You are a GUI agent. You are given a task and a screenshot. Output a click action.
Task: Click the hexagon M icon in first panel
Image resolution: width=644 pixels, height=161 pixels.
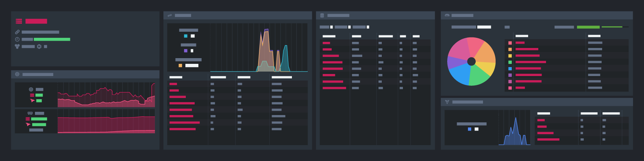(39, 46)
